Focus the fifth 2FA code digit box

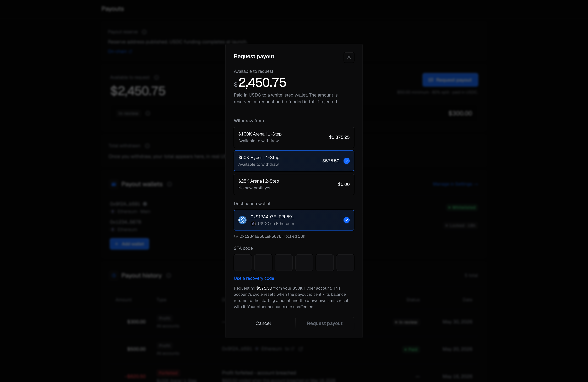pos(325,263)
